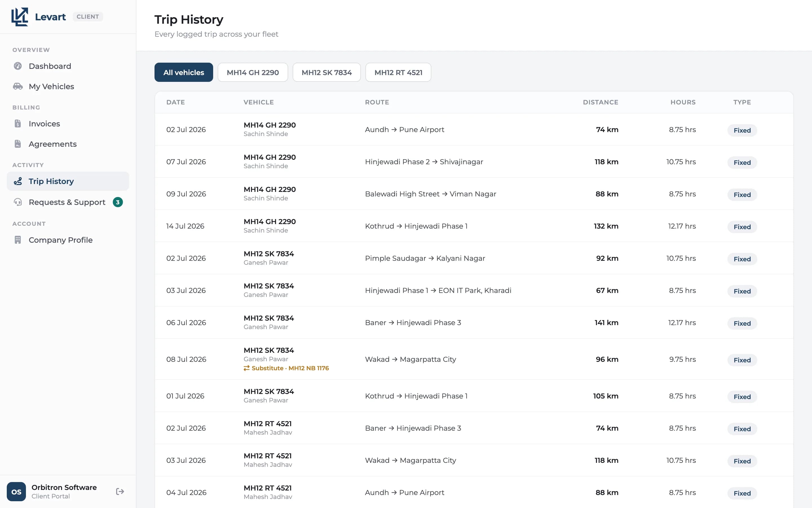The image size is (812, 508).
Task: Click the Fixed tag in 132 km row
Action: pos(742,227)
